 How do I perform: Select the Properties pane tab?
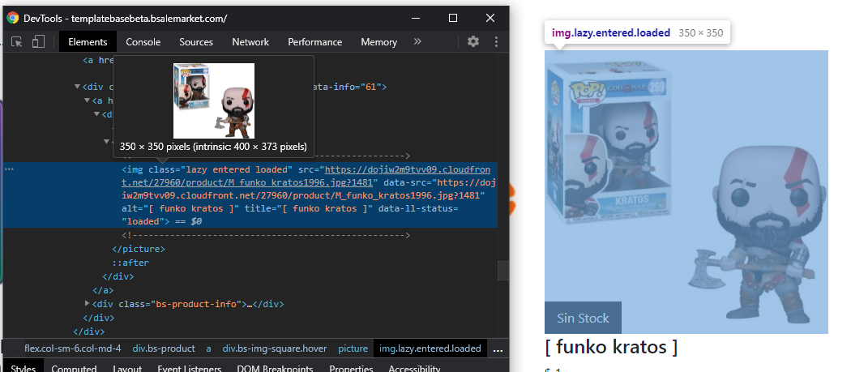point(351,368)
